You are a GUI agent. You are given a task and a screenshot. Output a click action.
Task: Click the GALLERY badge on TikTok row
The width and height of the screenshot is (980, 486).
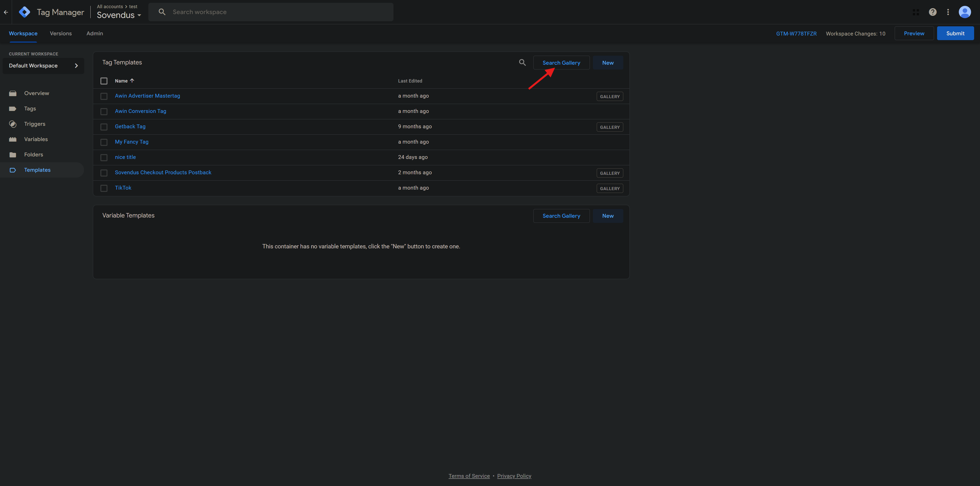point(609,188)
